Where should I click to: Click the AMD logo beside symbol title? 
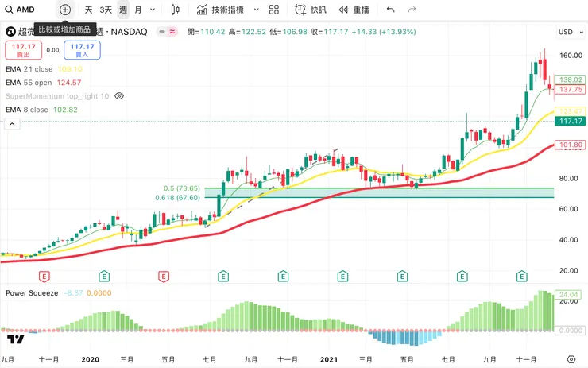[x=10, y=32]
